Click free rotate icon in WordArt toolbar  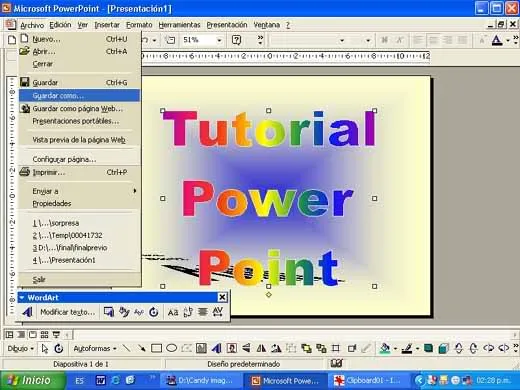[x=154, y=312]
